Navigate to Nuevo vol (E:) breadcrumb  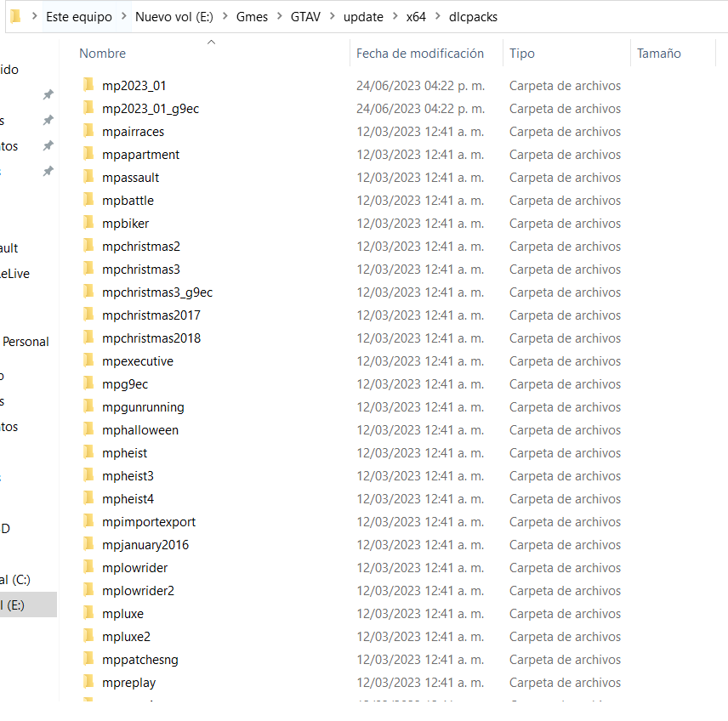click(x=174, y=17)
